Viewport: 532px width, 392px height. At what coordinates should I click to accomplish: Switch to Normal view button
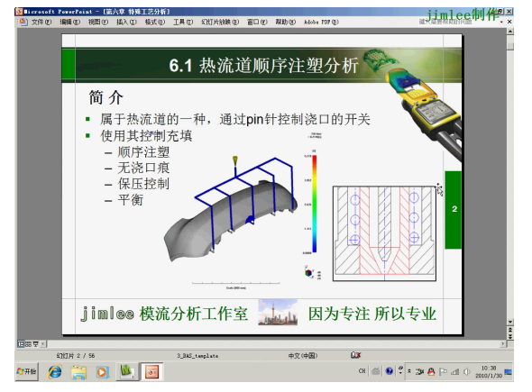(x=21, y=344)
